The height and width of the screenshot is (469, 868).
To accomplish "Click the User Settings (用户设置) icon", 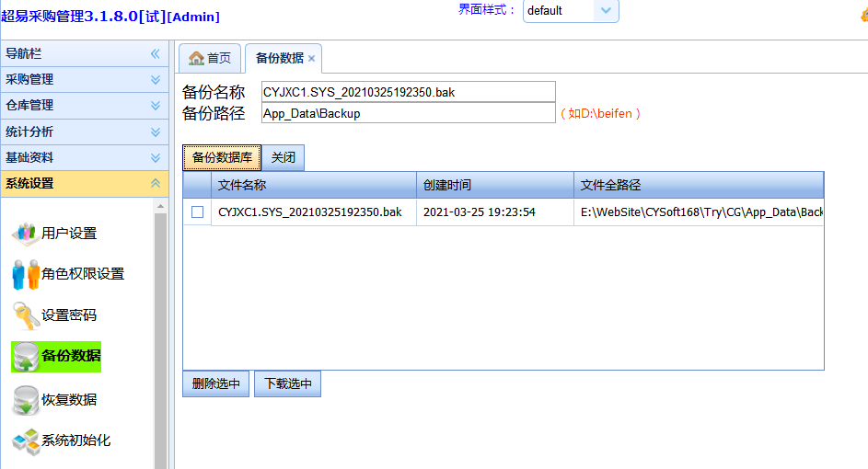I will (x=25, y=234).
